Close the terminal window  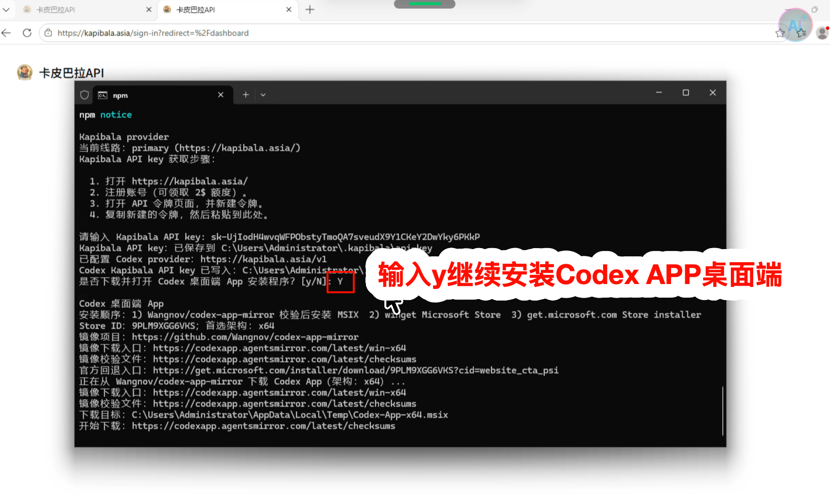coord(712,93)
